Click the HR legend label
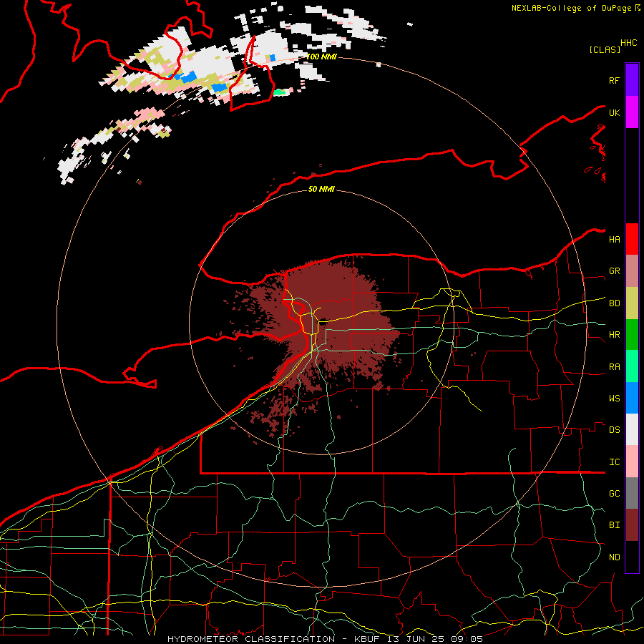 click(x=615, y=335)
